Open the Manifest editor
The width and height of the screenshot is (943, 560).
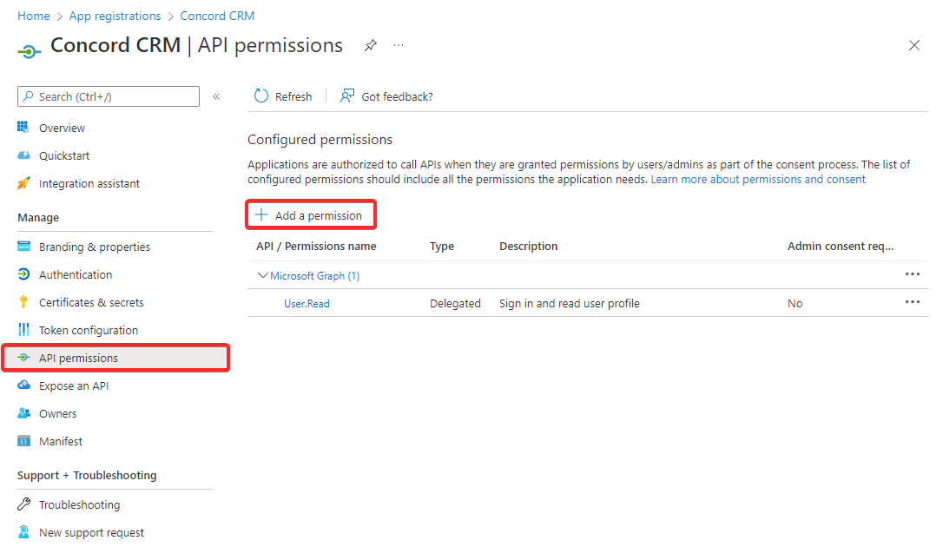click(61, 441)
